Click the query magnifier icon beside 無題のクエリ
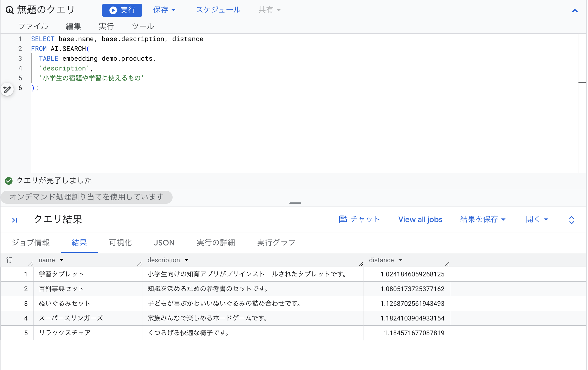 pos(10,10)
